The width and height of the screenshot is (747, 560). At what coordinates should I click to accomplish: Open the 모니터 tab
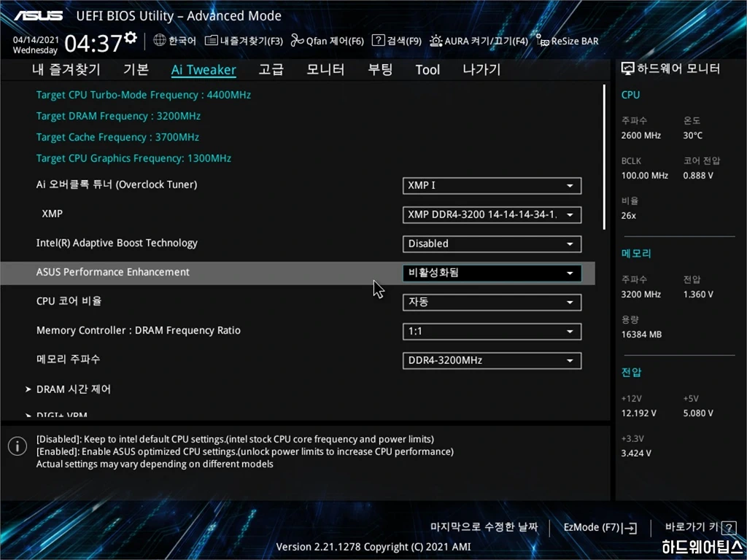click(325, 69)
